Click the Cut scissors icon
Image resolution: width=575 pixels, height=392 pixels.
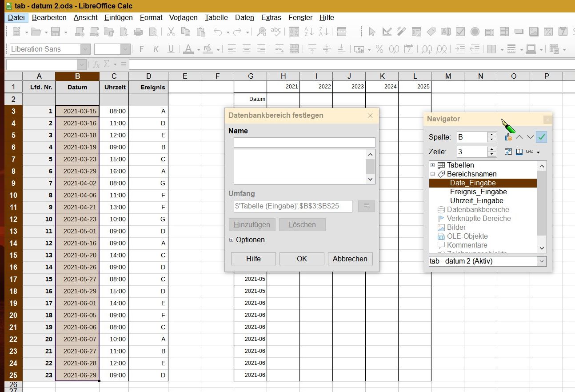pyautogui.click(x=171, y=32)
